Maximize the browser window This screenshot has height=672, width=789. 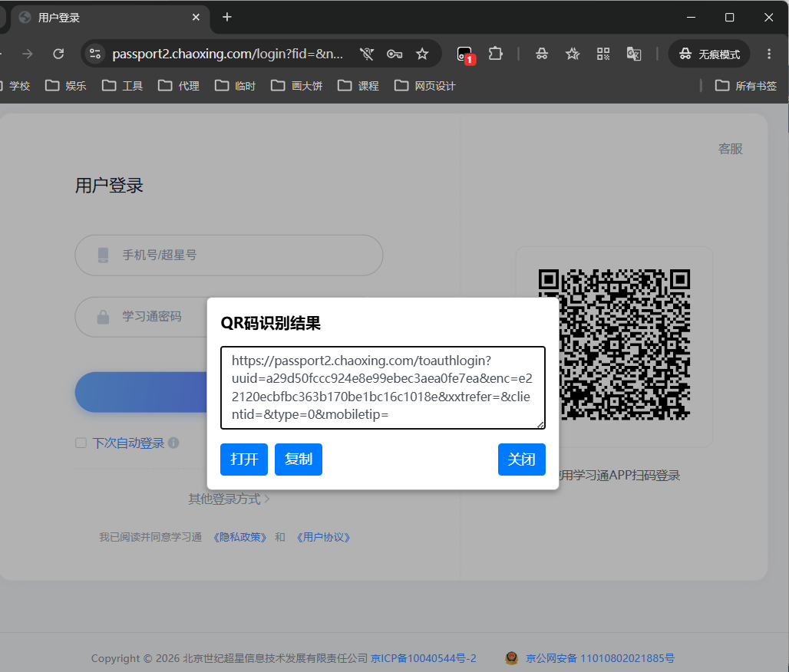730,17
